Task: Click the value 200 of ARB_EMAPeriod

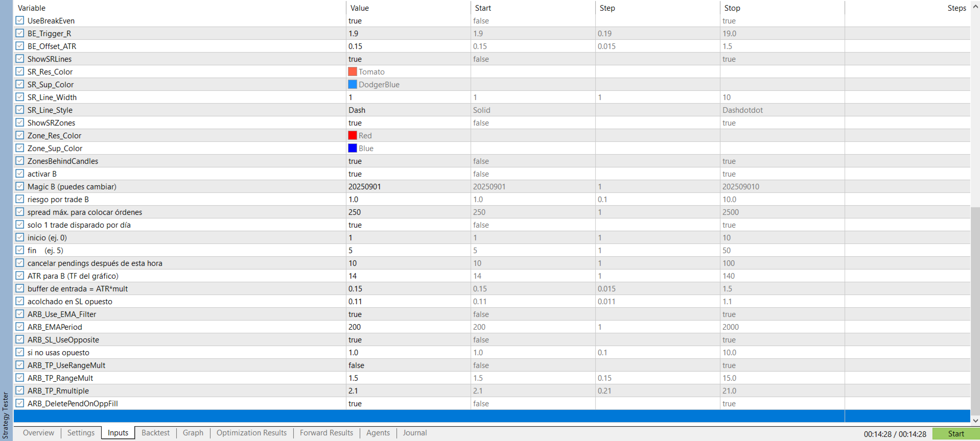Action: [354, 327]
